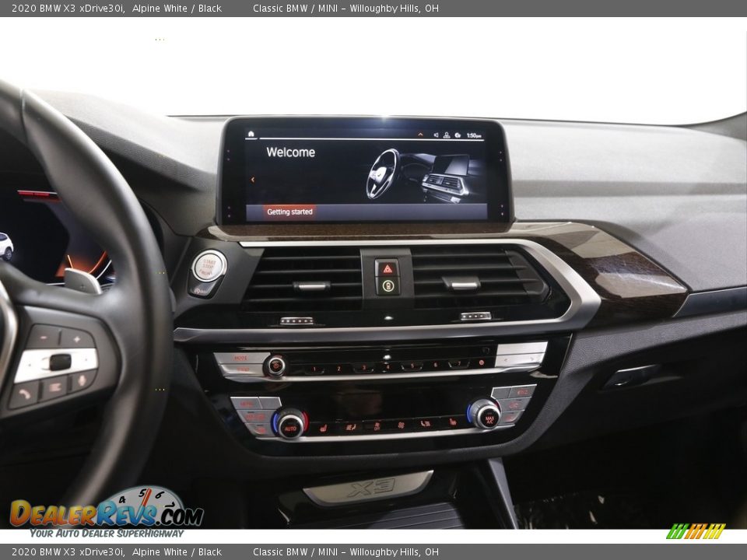Click the DealerRevs.com logo
Viewport: 747px width, 560px height.
(107, 513)
